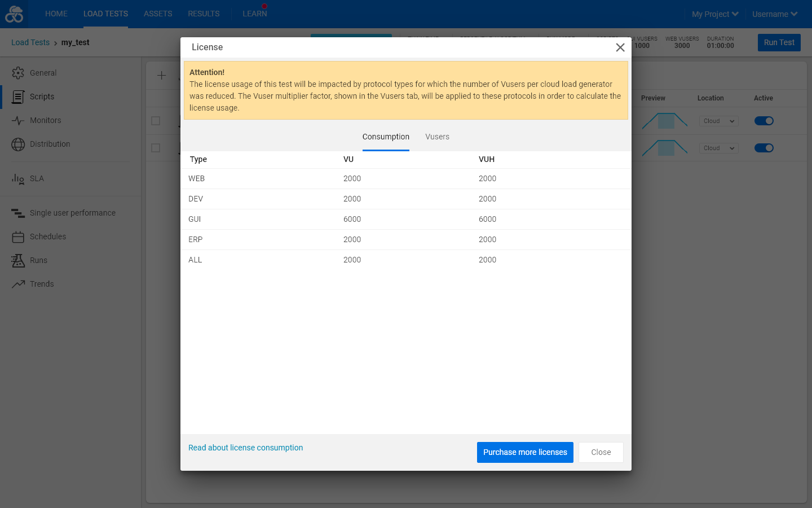Image resolution: width=812 pixels, height=508 pixels.
Task: Open the Distribution globe icon
Action: pyautogui.click(x=18, y=144)
